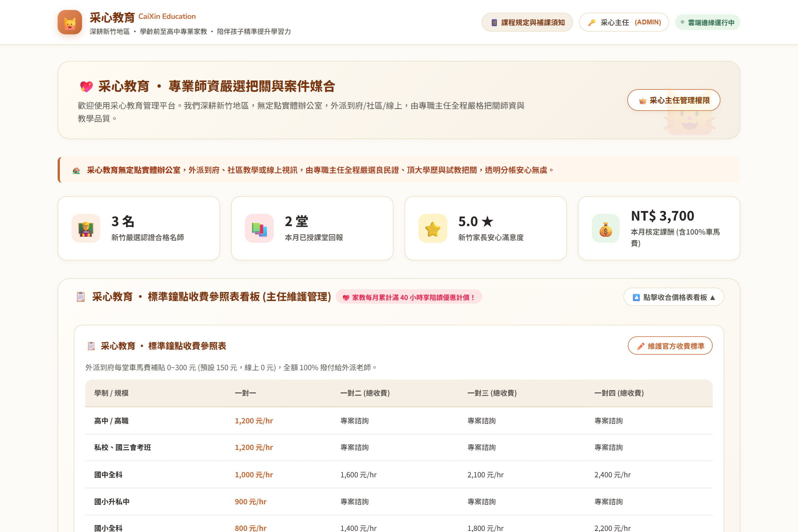
Task: Click the house icon in the notice bar
Action: click(x=76, y=170)
